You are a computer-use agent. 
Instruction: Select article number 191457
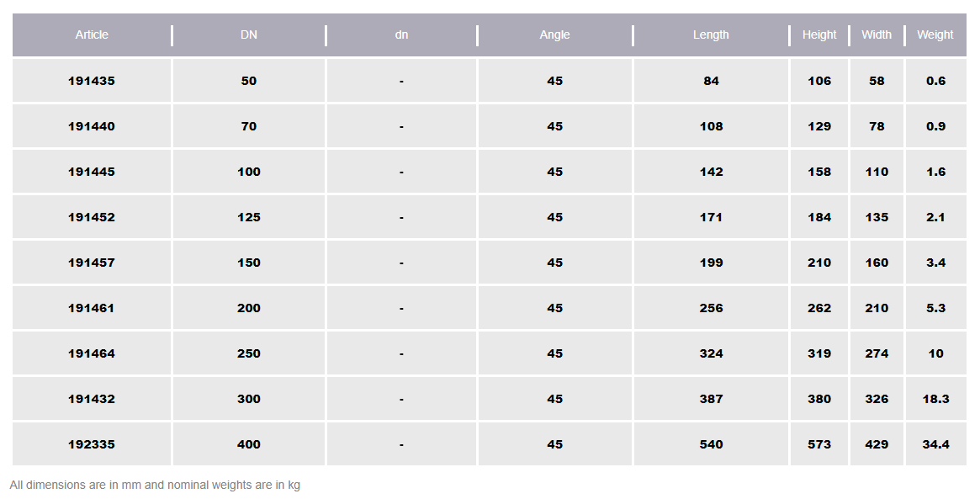(92, 263)
